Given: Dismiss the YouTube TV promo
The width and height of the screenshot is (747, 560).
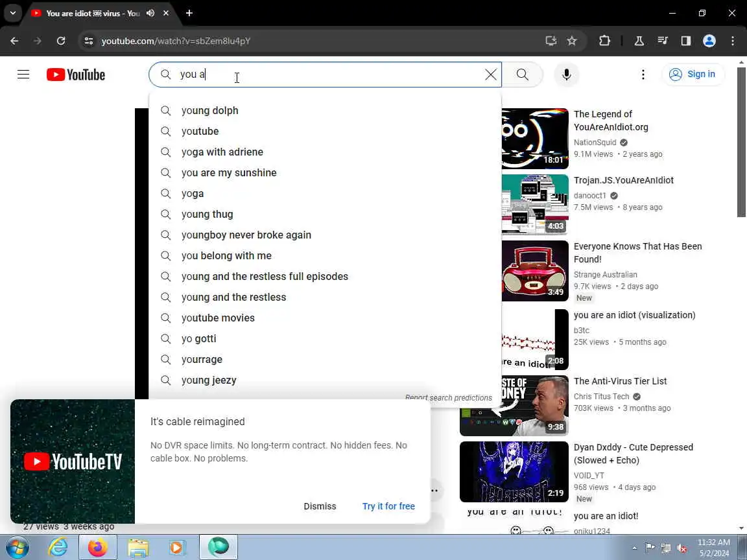Looking at the screenshot, I should coord(320,506).
